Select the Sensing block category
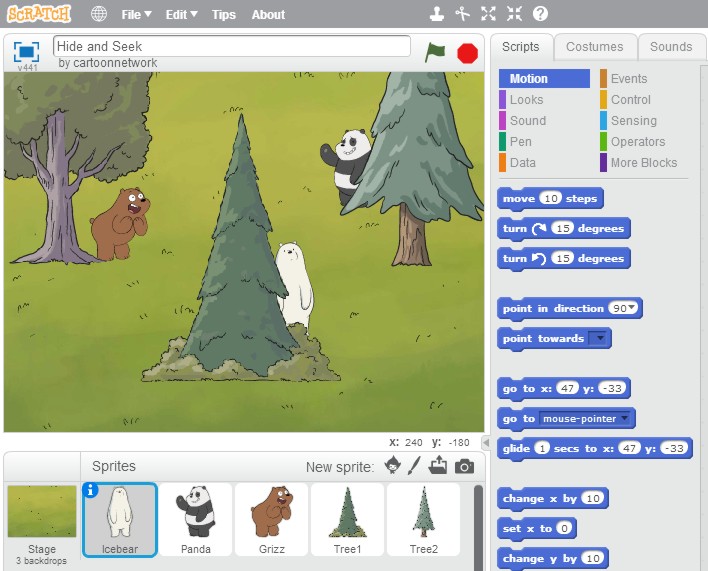The height and width of the screenshot is (571, 708). [633, 121]
